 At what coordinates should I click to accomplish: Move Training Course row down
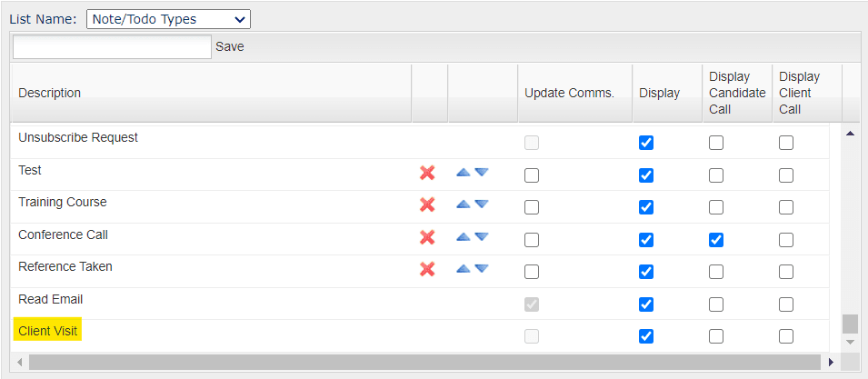tap(482, 204)
